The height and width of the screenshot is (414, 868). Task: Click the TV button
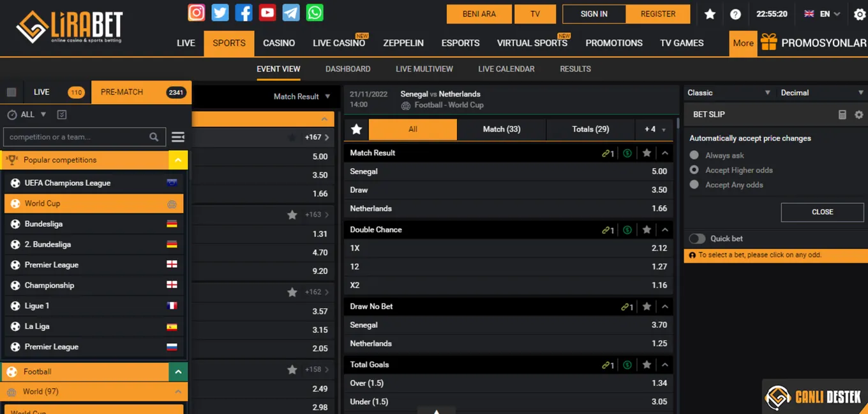click(x=535, y=14)
